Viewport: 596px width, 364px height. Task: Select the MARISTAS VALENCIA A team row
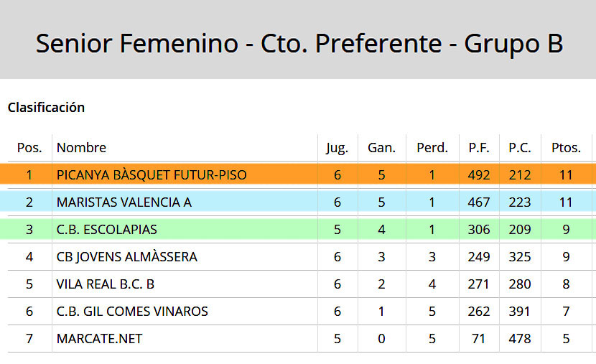point(298,202)
